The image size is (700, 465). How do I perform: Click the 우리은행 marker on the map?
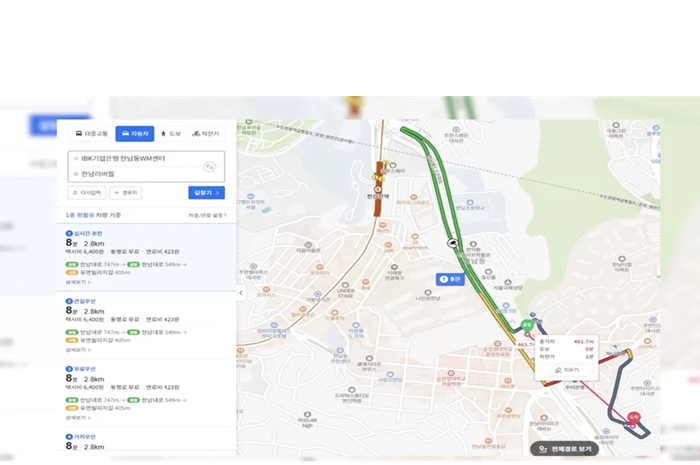pos(575,384)
